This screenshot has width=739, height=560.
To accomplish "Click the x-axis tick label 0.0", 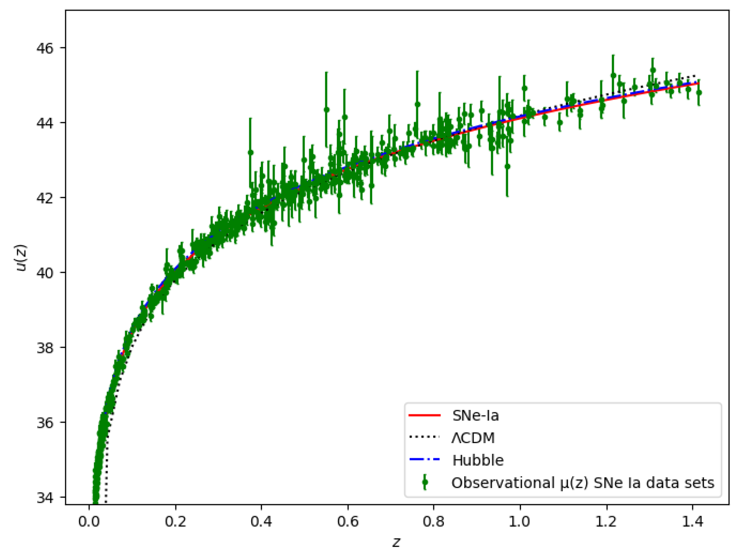I will click(89, 522).
